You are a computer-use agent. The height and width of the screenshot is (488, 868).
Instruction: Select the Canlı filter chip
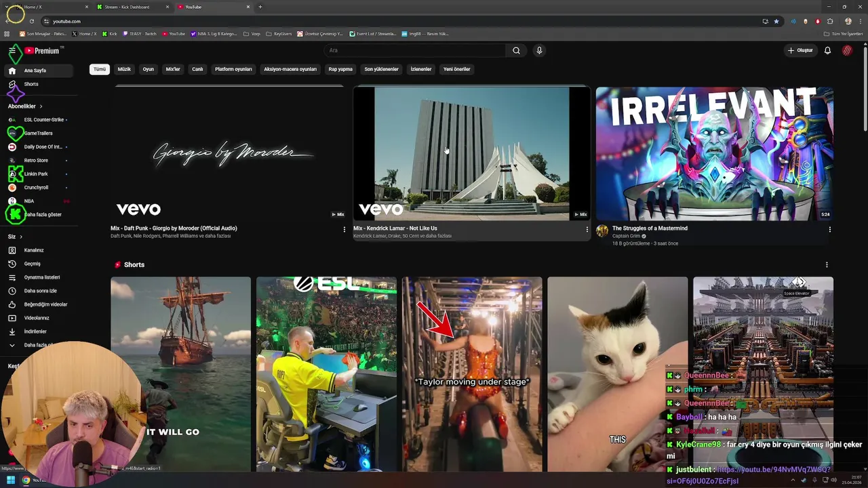(x=197, y=69)
